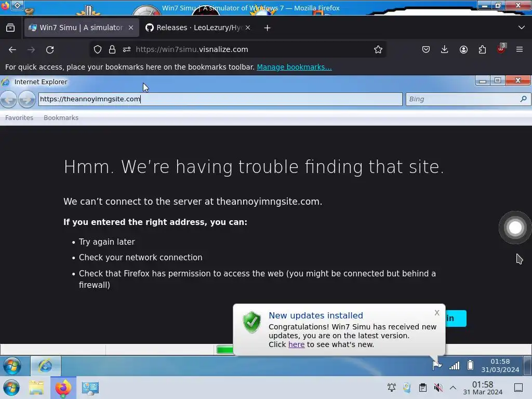Open site permissions icon in address bar
Viewport: 532px width, 399px height.
point(127,49)
